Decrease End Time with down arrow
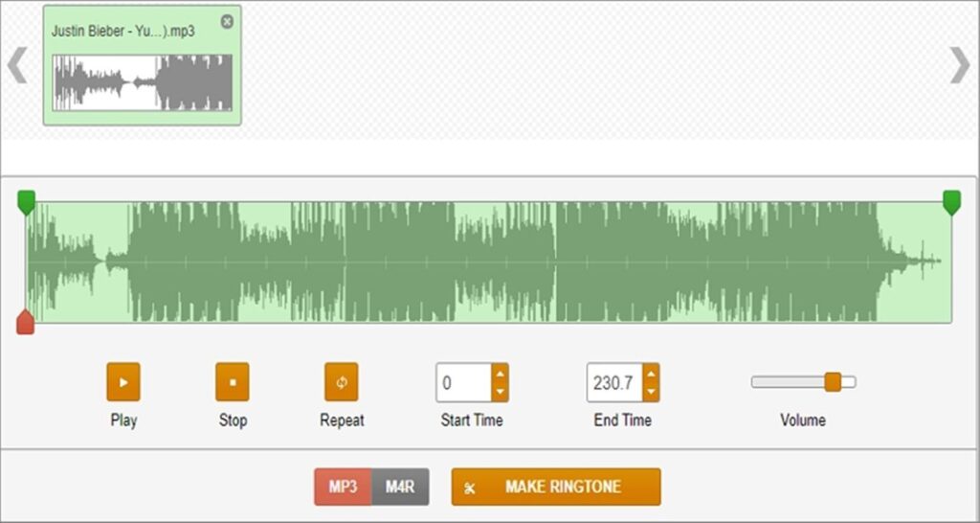The width and height of the screenshot is (980, 523). tap(651, 391)
